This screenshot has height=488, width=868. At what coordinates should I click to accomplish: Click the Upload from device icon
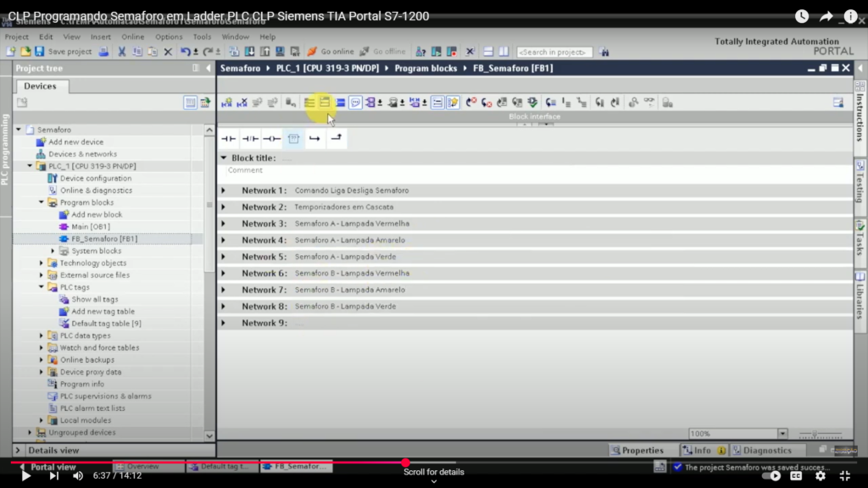pos(265,52)
